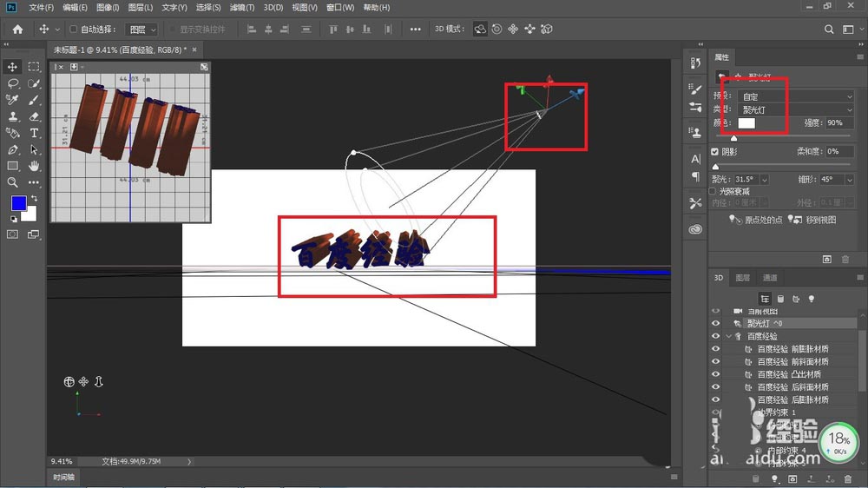Screen dimensions: 868x488
Task: Select the Path Selection arrow tool
Action: [34, 149]
